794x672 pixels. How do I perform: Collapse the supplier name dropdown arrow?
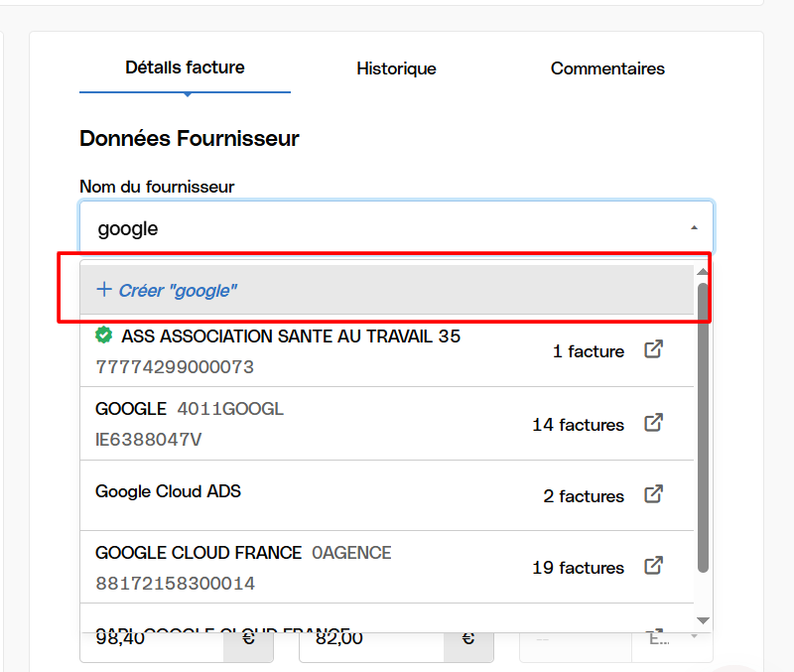click(694, 228)
